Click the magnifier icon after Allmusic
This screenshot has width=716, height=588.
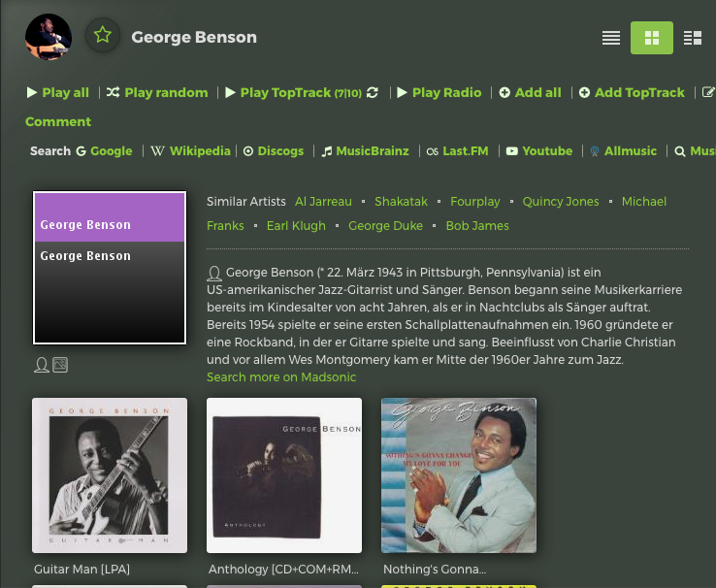coord(680,151)
